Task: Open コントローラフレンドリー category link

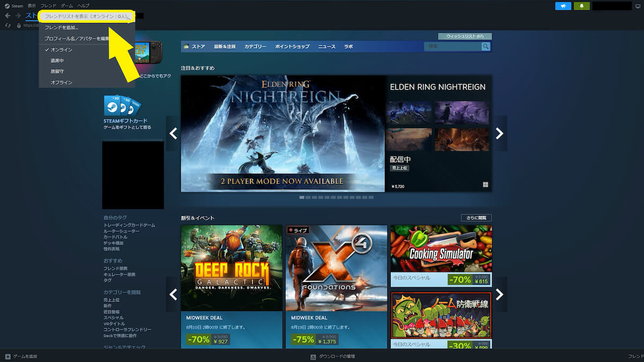Action: (127, 329)
